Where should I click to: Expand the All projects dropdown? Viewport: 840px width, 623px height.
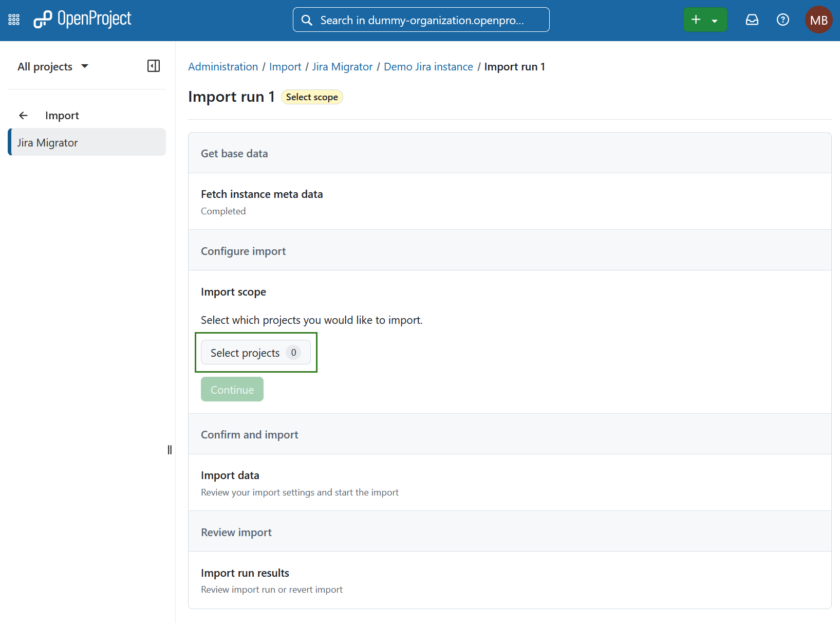[53, 66]
